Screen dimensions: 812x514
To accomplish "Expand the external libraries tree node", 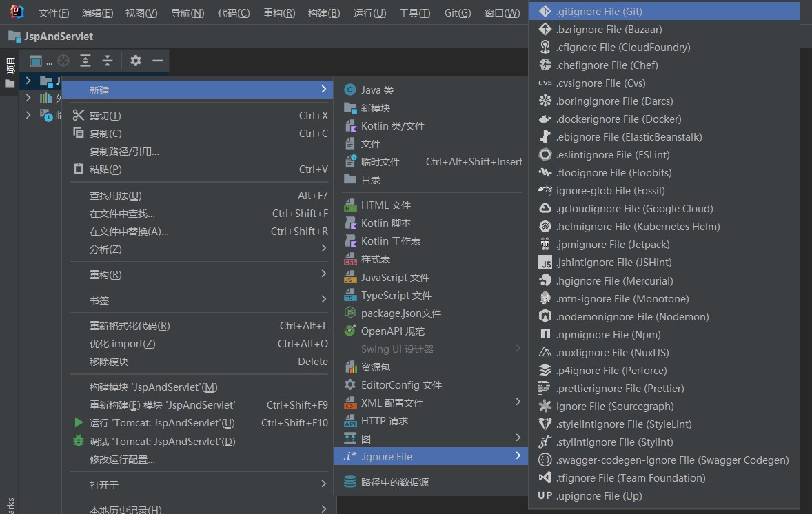I will 28,97.
